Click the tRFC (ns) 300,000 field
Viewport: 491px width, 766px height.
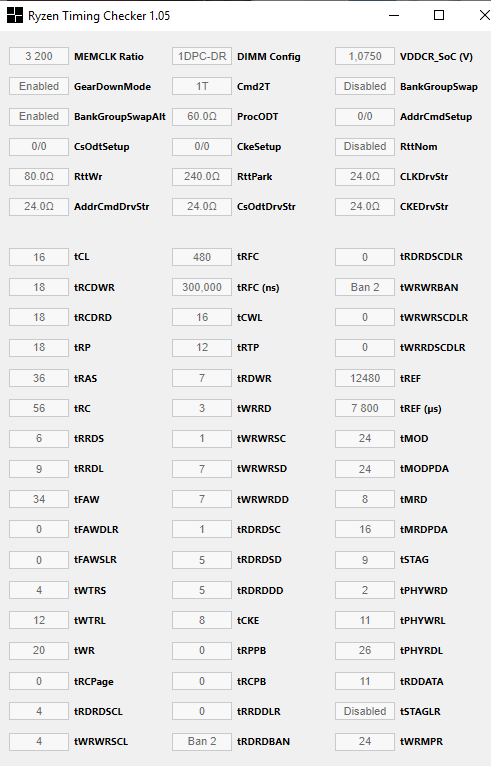tap(202, 287)
